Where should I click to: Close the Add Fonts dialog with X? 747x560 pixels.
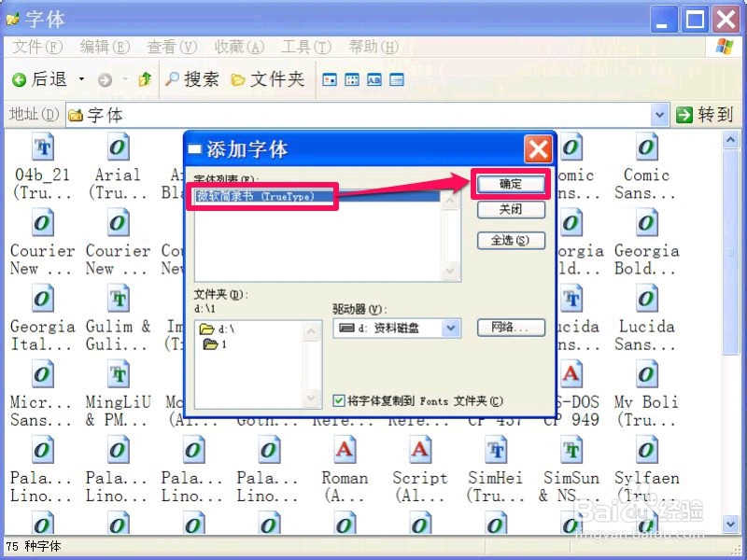point(539,149)
